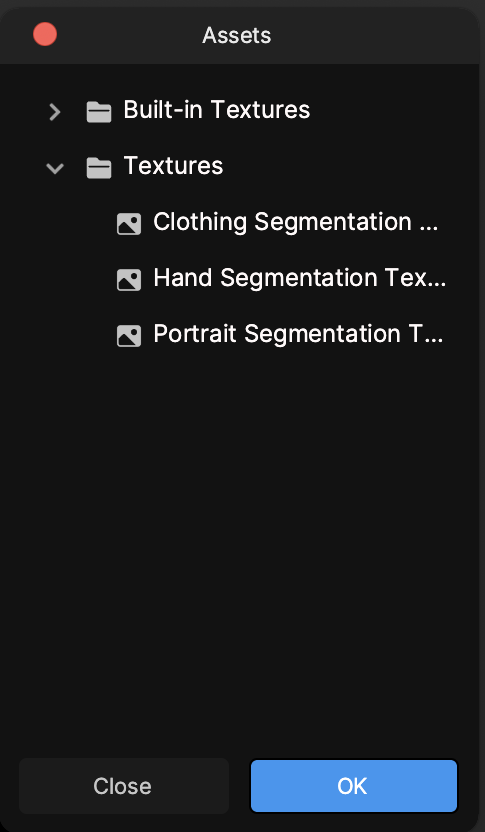The width and height of the screenshot is (485, 832).
Task: Select the Built-in Textures folder label
Action: pyautogui.click(x=216, y=110)
